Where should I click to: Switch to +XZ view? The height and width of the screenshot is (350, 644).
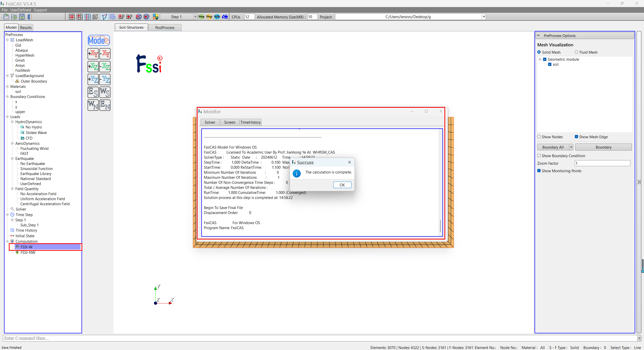coord(93,66)
